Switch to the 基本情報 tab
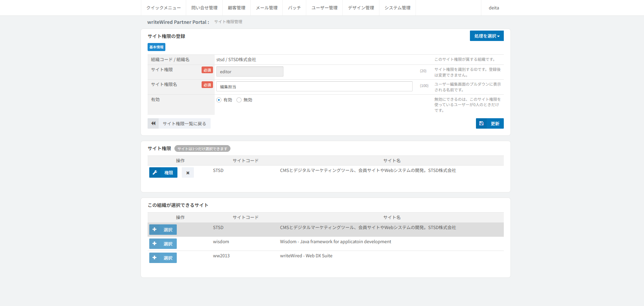The image size is (644, 306). [156, 47]
